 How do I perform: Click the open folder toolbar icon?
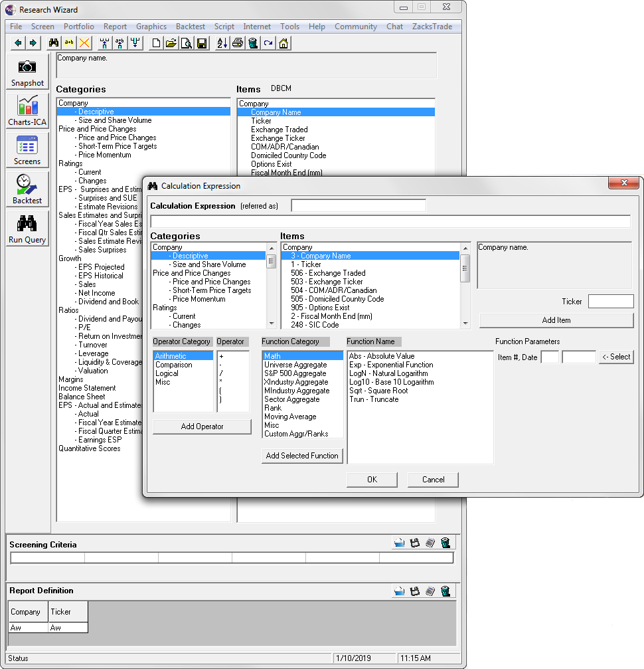point(171,43)
